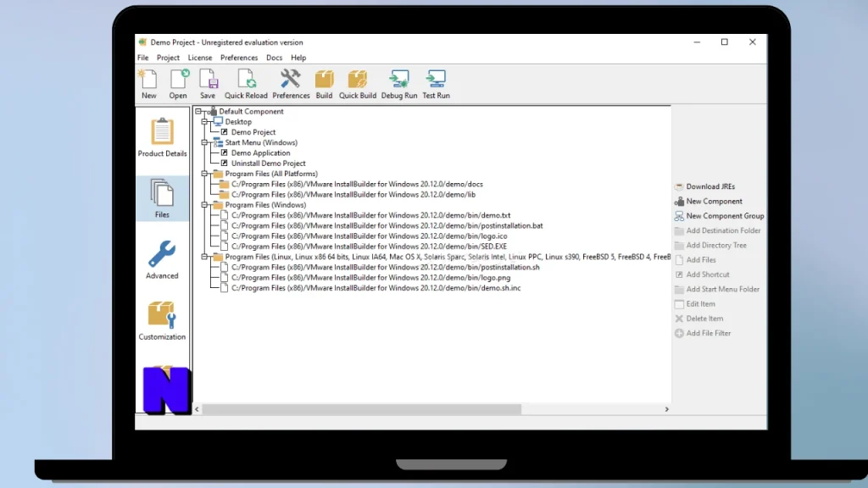Viewport: 868px width, 488px height.
Task: Open the Preferences tools icon in toolbar
Action: coord(291,84)
